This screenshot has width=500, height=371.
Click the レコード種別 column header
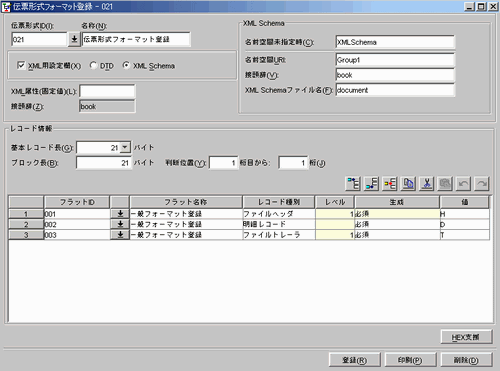click(x=279, y=202)
